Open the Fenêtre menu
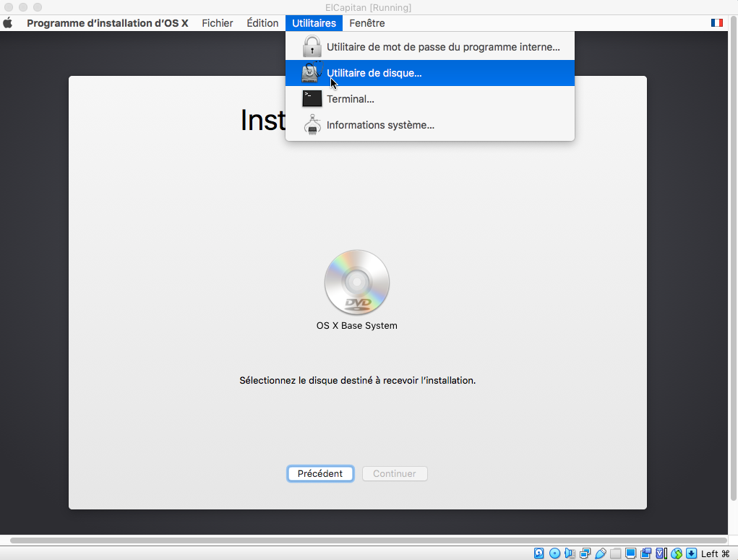The height and width of the screenshot is (560, 738). click(367, 23)
